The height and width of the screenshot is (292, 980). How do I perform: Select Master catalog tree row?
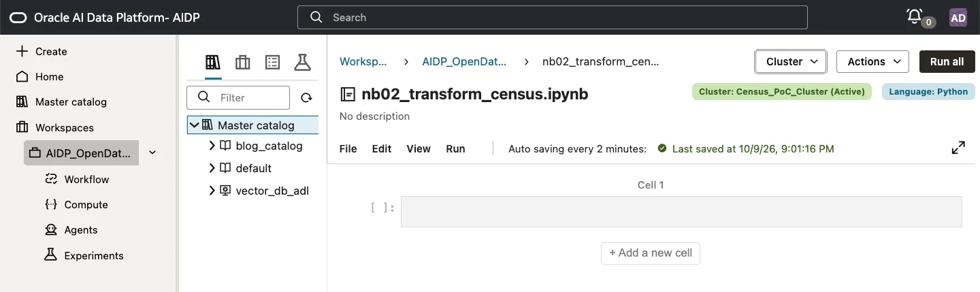(252, 125)
